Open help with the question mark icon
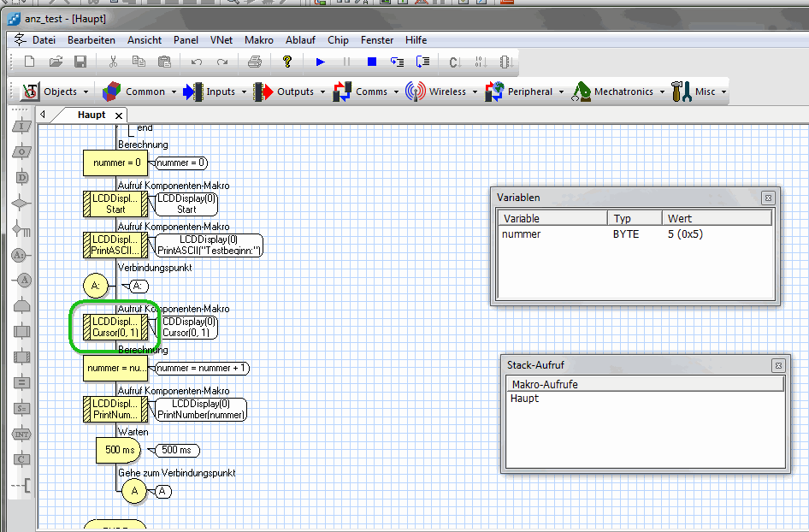 coord(287,62)
